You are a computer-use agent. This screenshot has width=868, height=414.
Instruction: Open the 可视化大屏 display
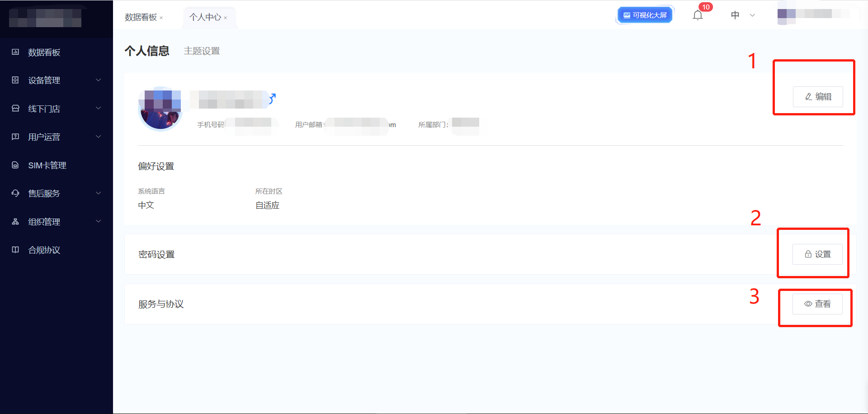[x=645, y=15]
